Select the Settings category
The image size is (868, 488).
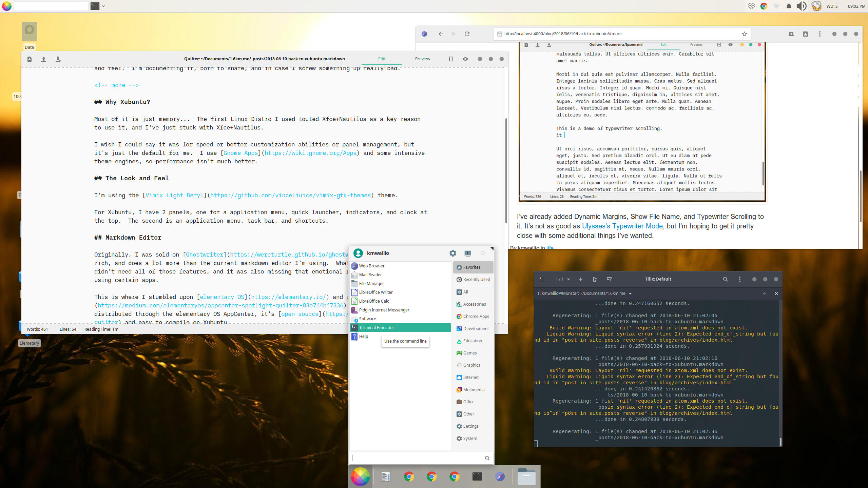pyautogui.click(x=473, y=426)
